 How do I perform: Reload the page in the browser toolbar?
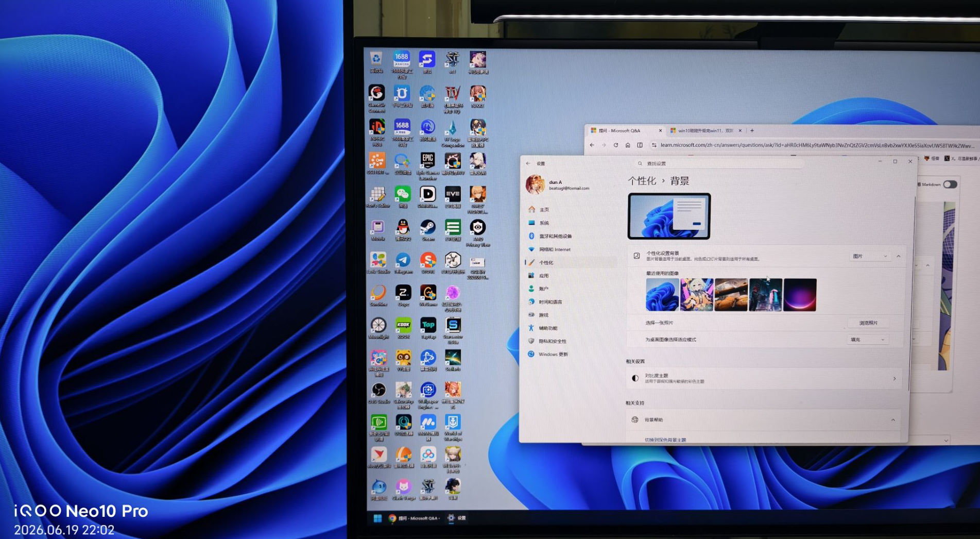pyautogui.click(x=615, y=145)
